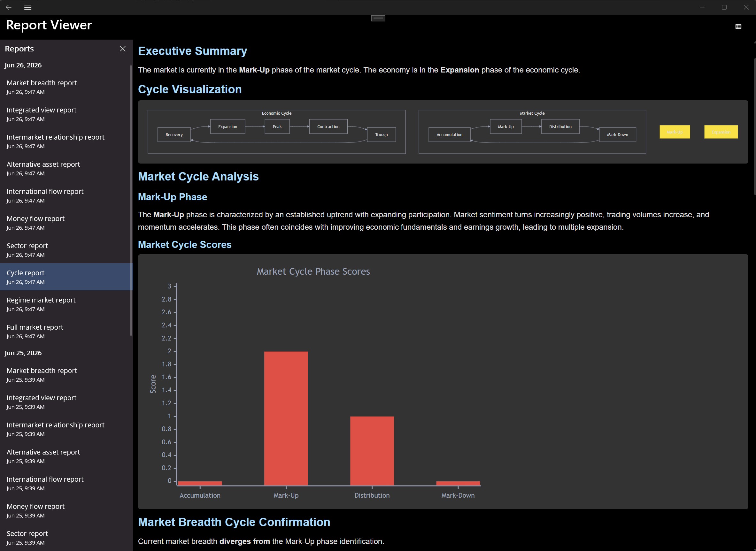Click the Peak node in Economic Cycle
The image size is (756, 551).
point(277,126)
